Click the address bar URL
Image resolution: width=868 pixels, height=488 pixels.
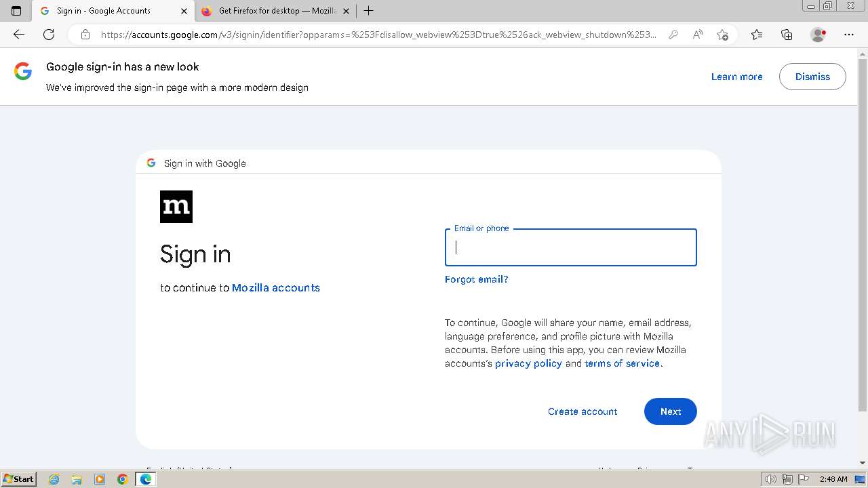pos(378,35)
